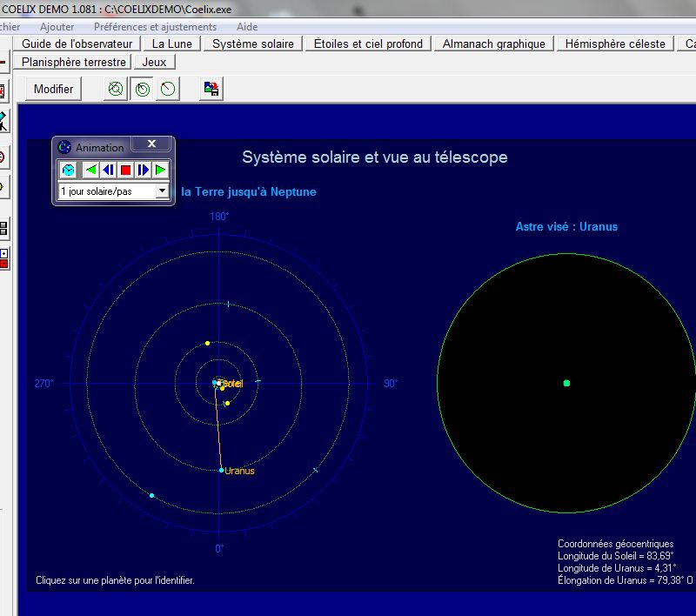Image resolution: width=696 pixels, height=616 pixels.
Task: Open the Aide menu
Action: pos(247,27)
